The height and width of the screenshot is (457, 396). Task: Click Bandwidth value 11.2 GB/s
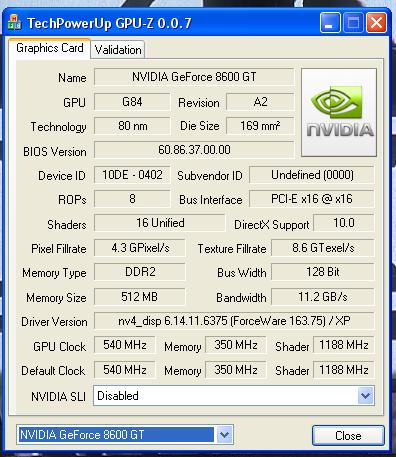click(x=323, y=296)
